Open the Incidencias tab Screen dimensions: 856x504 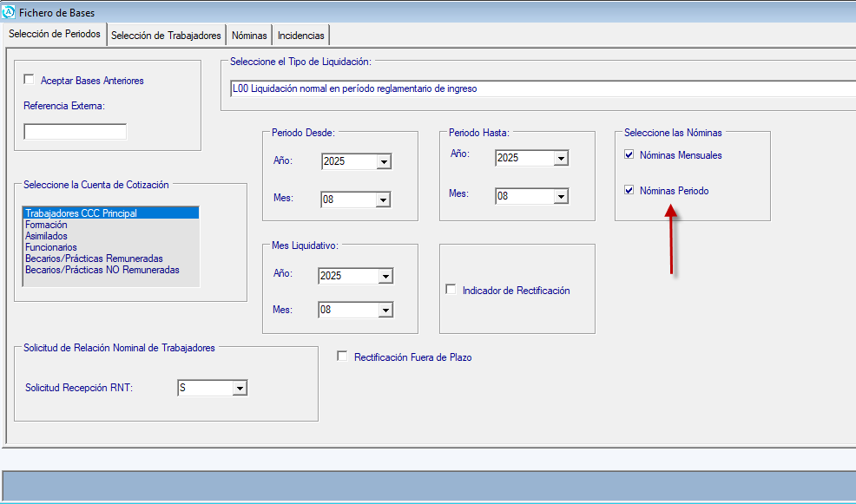[x=300, y=36]
